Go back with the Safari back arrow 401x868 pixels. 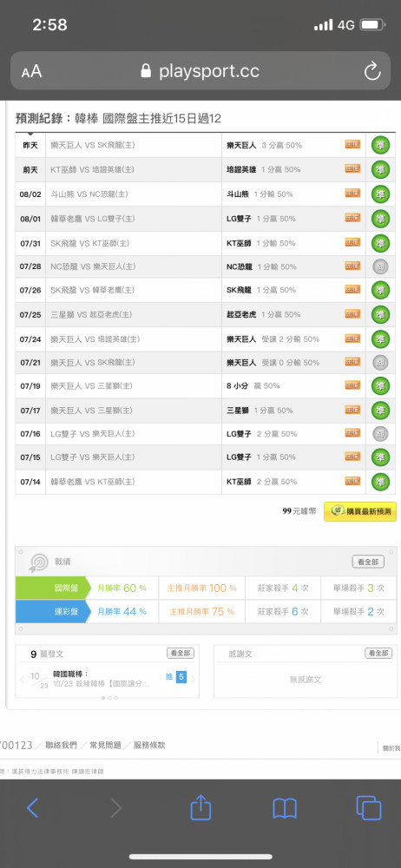[33, 808]
